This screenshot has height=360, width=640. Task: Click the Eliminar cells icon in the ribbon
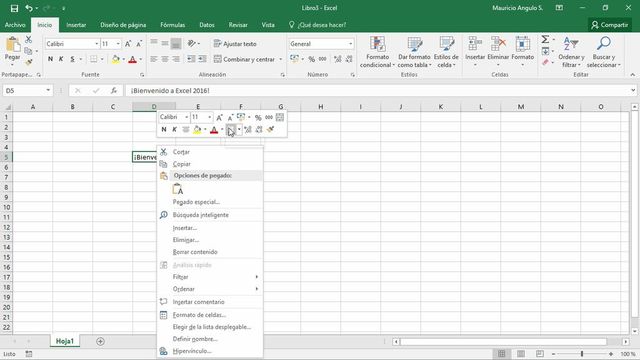(498, 44)
